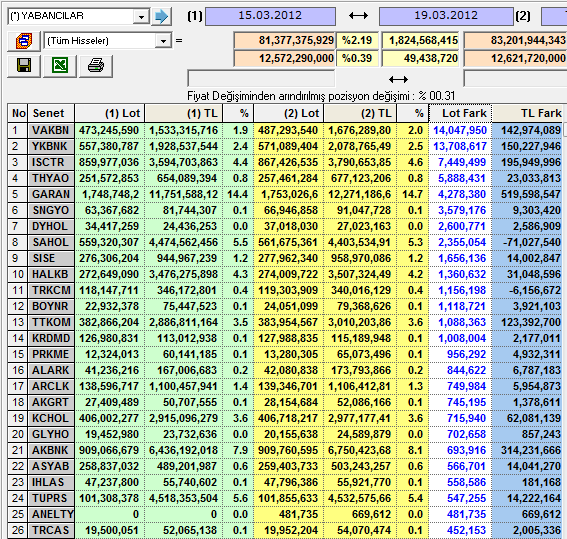
Task: Select the KRDMD ticker cell
Action: pyautogui.click(x=51, y=338)
